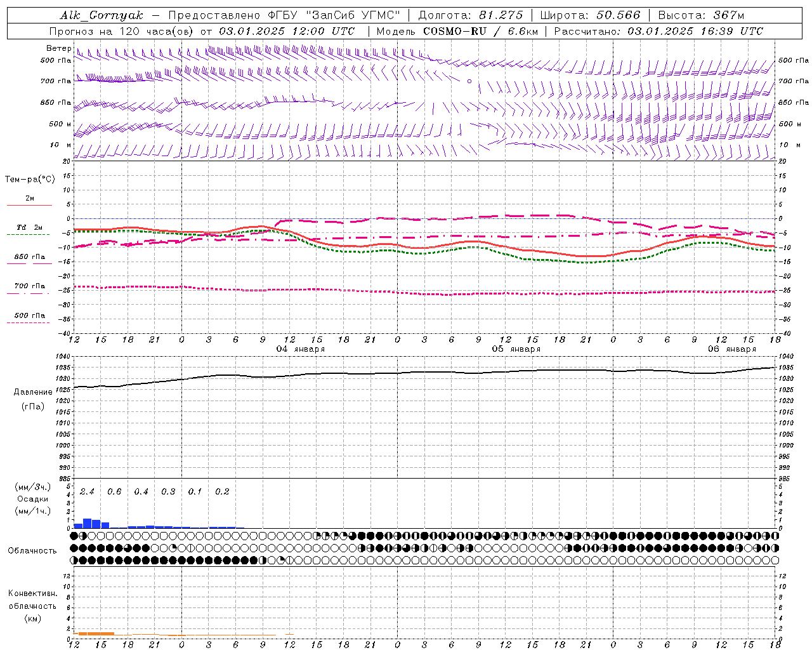Screen dimensions: 812x650
Task: Click the 0.1 precipitation amount value
Action: click(195, 492)
